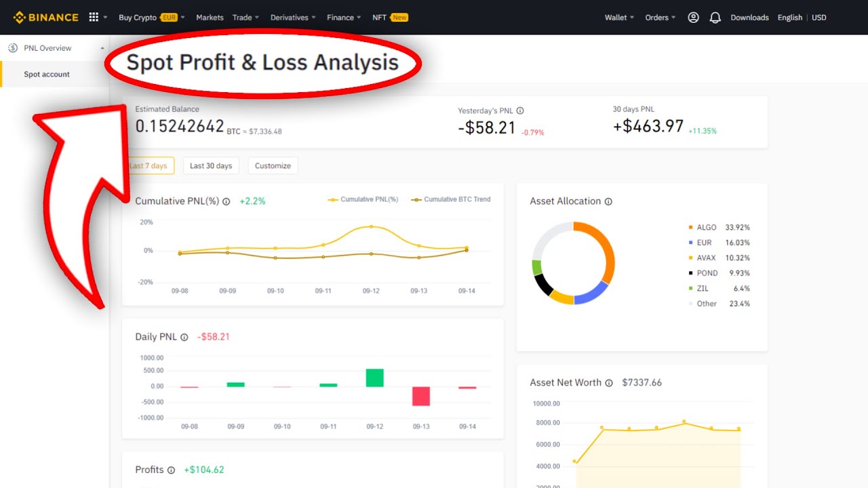The image size is (868, 488).
Task: Click the 09-13 red Daily PNL bar
Action: click(421, 396)
